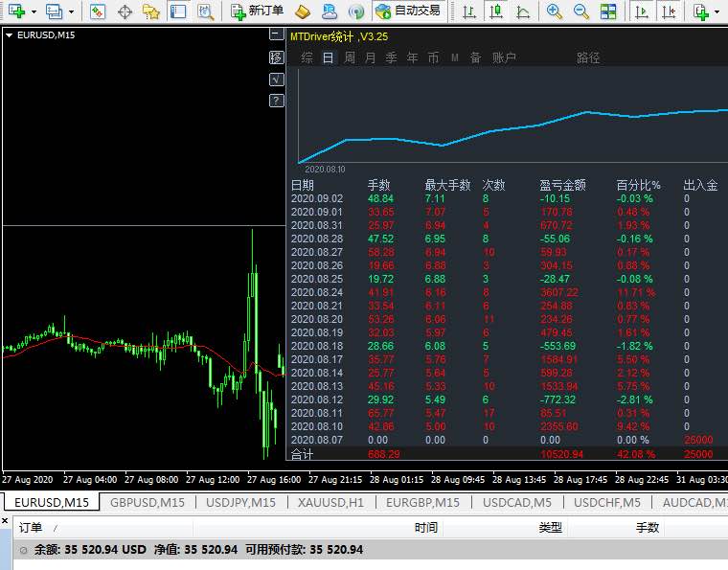The image size is (728, 570).
Task: Sort by the 类型 type column header
Action: 550,527
